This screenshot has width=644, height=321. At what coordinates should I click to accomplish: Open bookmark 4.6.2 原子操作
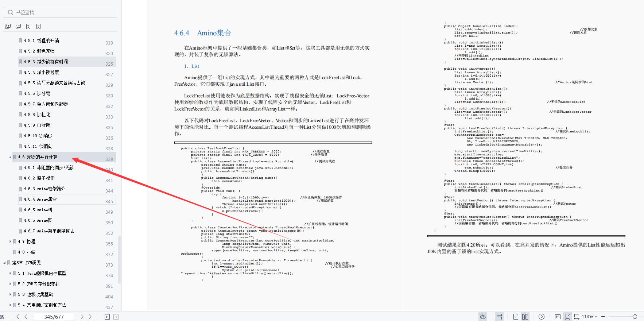click(39, 178)
